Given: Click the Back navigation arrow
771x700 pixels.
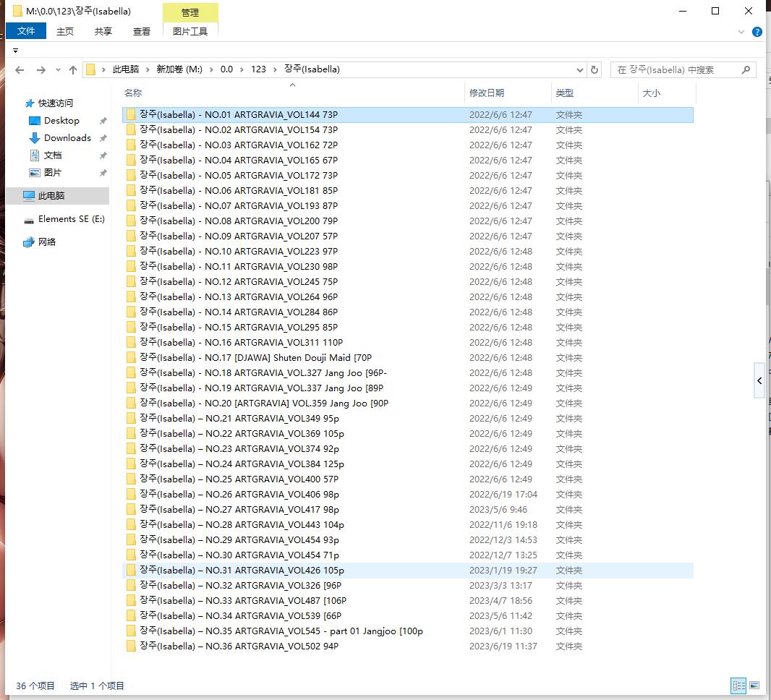Looking at the screenshot, I should click(x=20, y=70).
